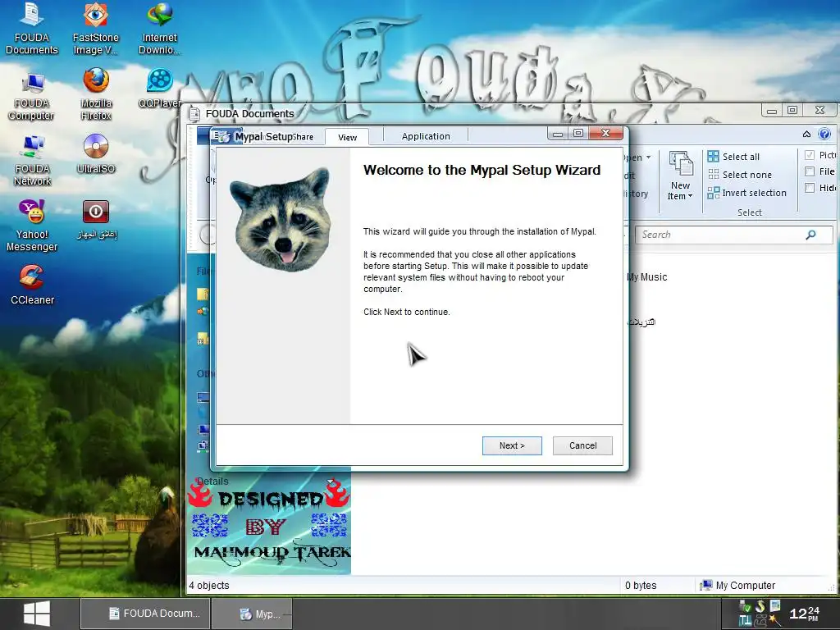Launch the UltraISO desktop icon

[x=96, y=153]
